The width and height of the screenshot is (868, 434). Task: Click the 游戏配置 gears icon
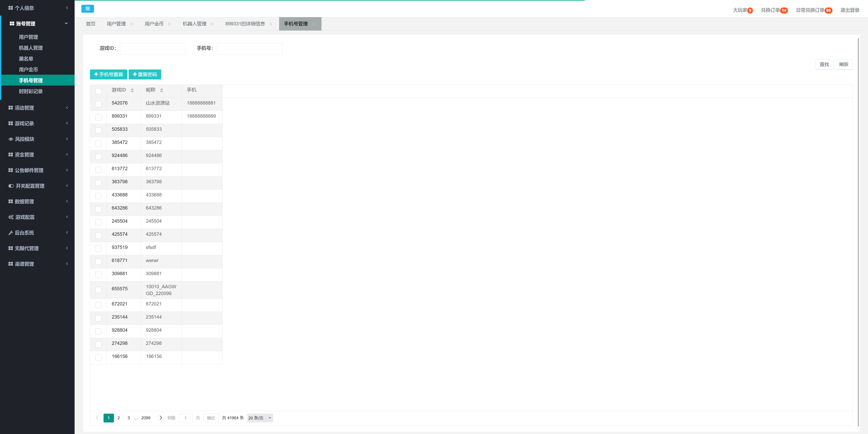coord(11,217)
